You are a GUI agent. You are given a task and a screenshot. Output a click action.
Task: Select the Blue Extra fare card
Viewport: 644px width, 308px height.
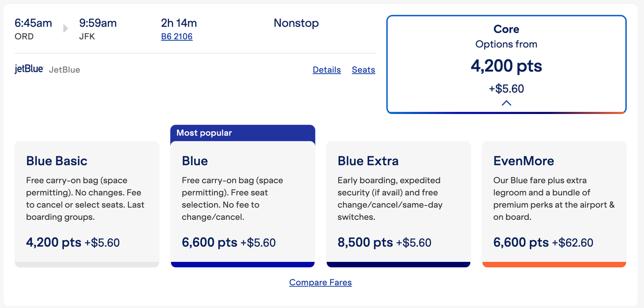(x=398, y=202)
